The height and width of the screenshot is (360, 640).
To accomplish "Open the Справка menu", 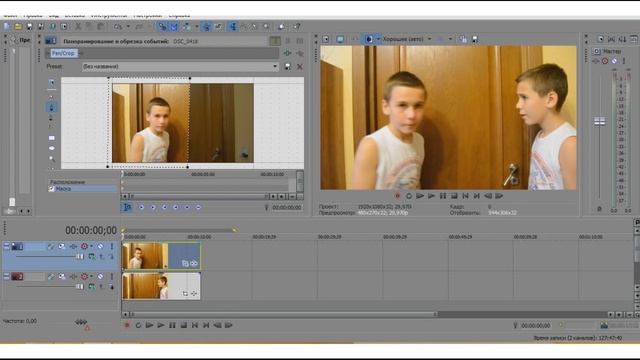I will [180, 16].
